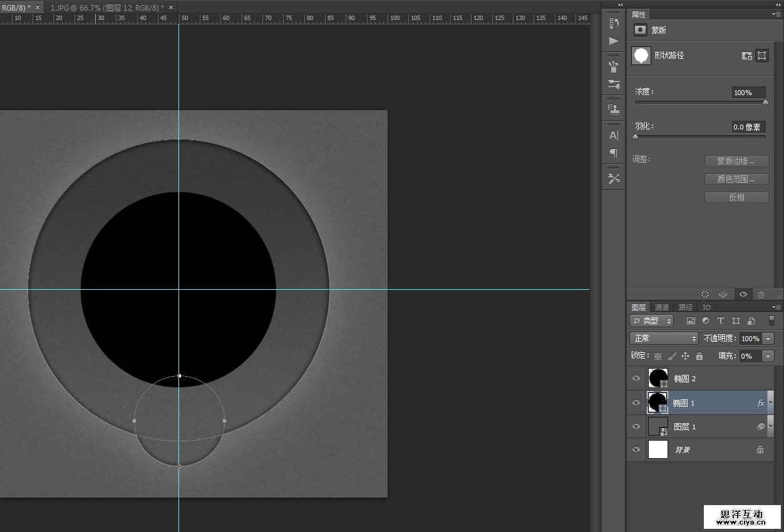Click the 反相 button
This screenshot has width=784, height=532.
coord(736,197)
